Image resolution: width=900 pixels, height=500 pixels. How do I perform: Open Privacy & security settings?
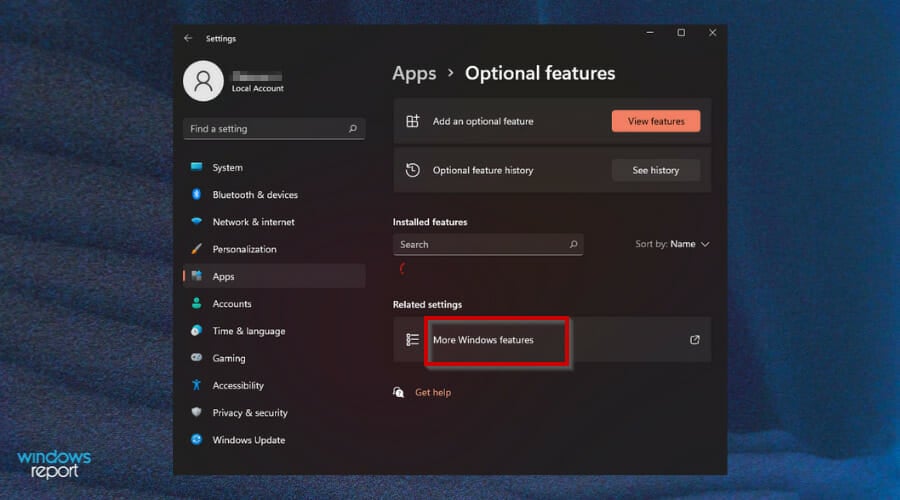click(x=274, y=413)
